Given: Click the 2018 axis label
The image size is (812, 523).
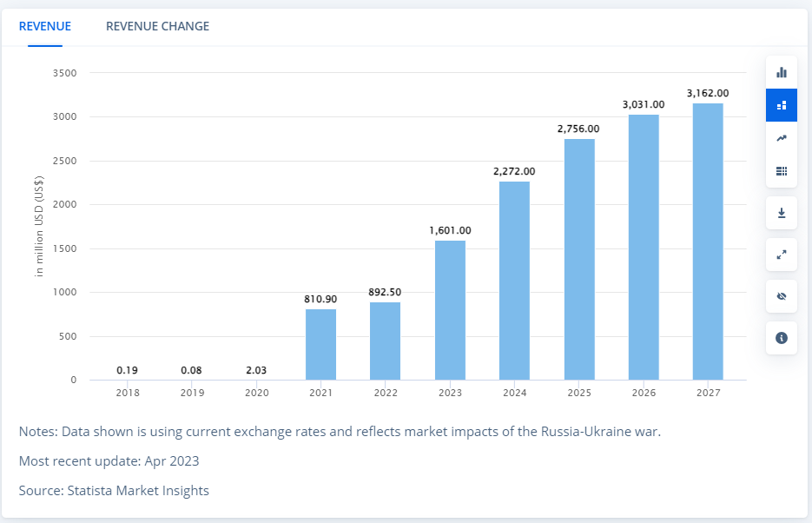Looking at the screenshot, I should tap(128, 393).
